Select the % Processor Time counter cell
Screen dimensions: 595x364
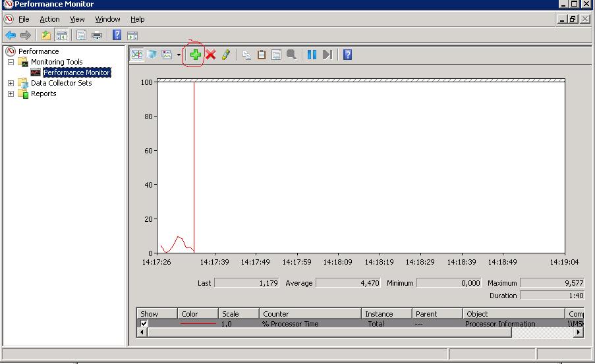tap(291, 324)
